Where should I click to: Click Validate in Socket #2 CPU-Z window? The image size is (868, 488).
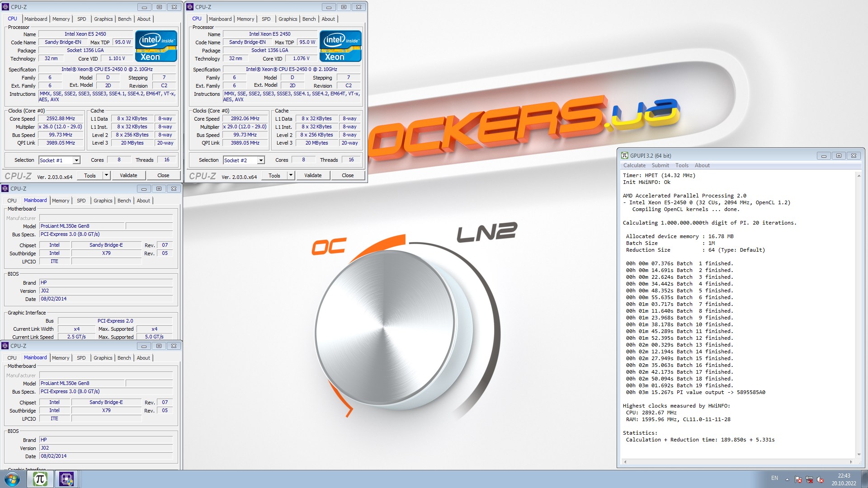pos(313,175)
